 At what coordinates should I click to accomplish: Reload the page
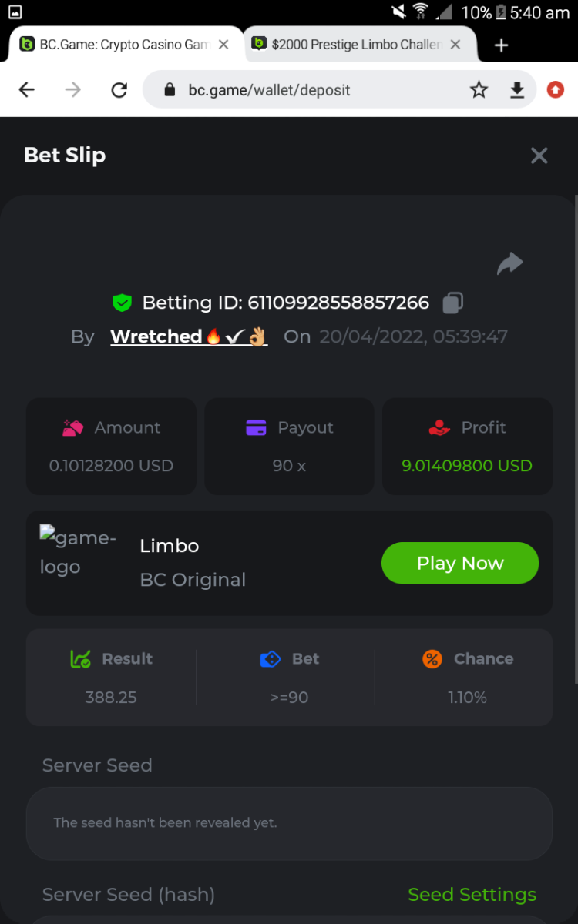[119, 90]
